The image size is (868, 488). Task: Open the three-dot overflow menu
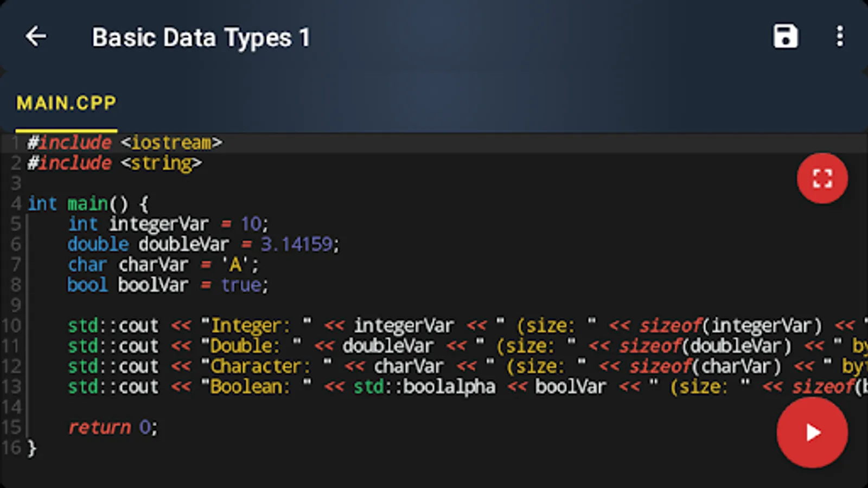840,37
